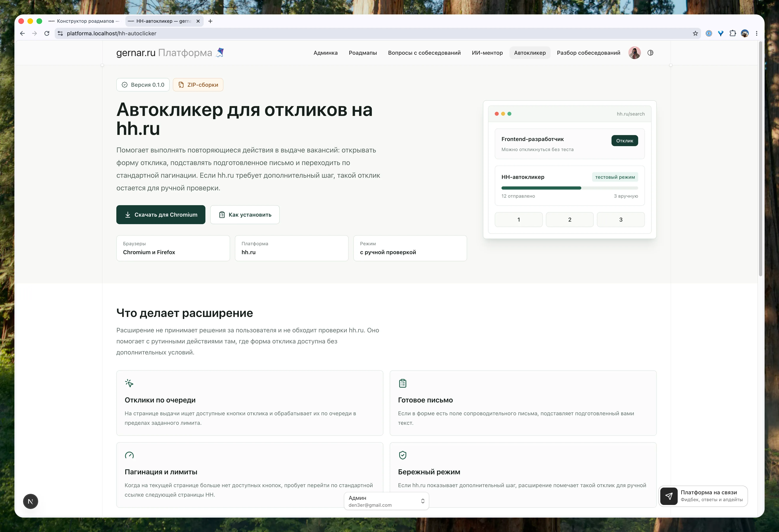Open Chrome profile avatar in toolbar
The height and width of the screenshot is (532, 779).
[x=745, y=33]
